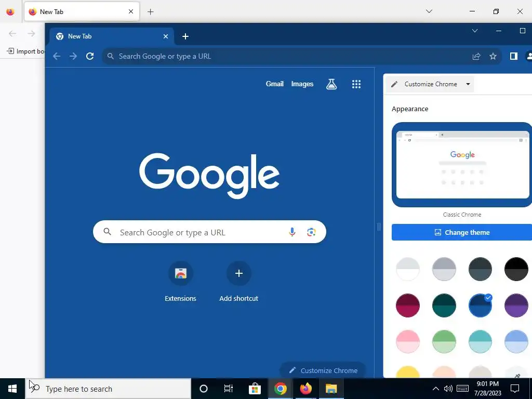Screen dimensions: 532x399
Task: Close the Chrome New Tab tab
Action: tap(166, 36)
